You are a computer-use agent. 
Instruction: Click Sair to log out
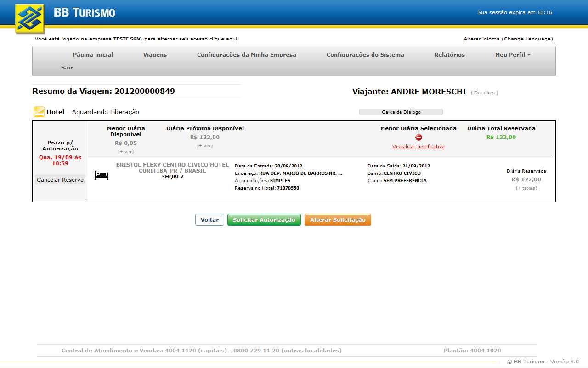coord(67,68)
